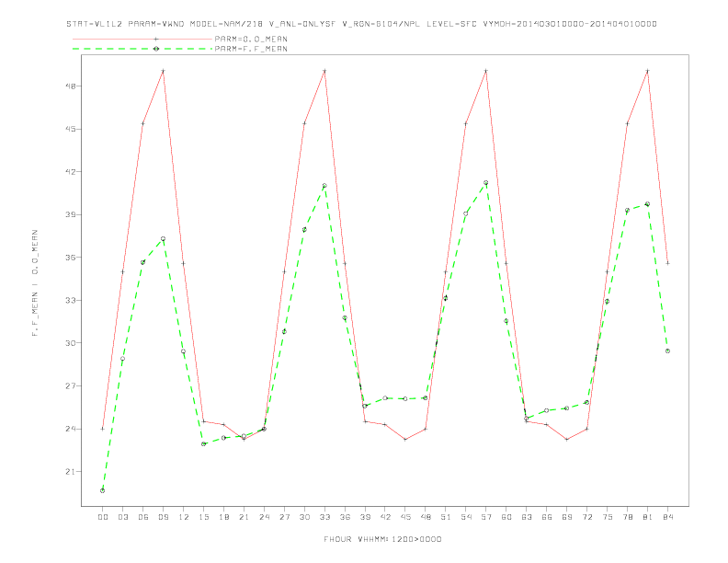Click x-axis tick label 78
728x563 pixels.
pyautogui.click(x=627, y=517)
